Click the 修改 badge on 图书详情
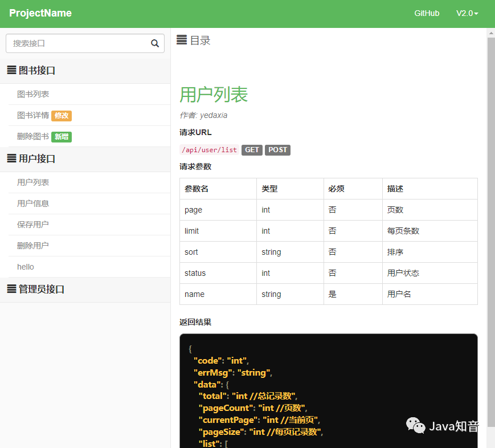Image resolution: width=495 pixels, height=448 pixels. pyautogui.click(x=61, y=115)
